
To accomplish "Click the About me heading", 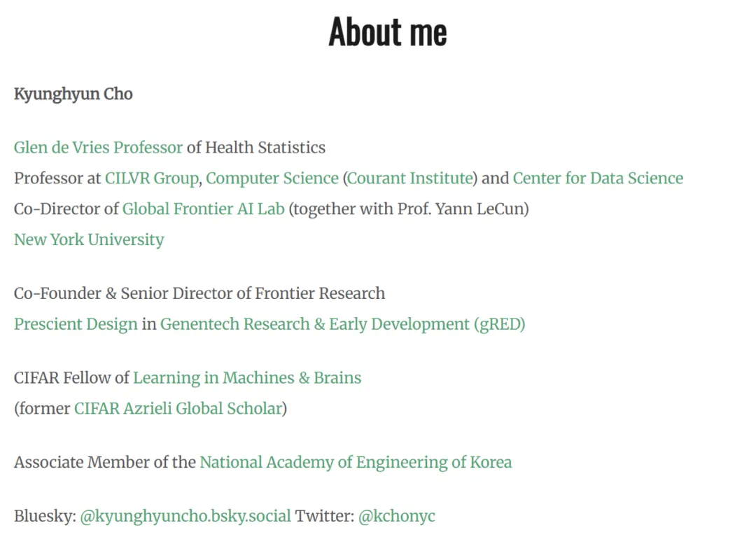I will point(387,32).
